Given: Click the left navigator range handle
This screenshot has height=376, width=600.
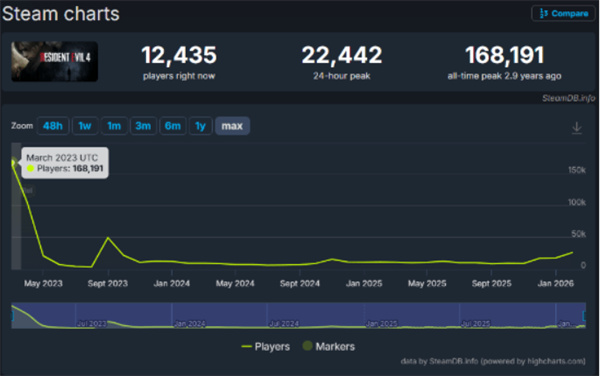Looking at the screenshot, I should tap(12, 316).
